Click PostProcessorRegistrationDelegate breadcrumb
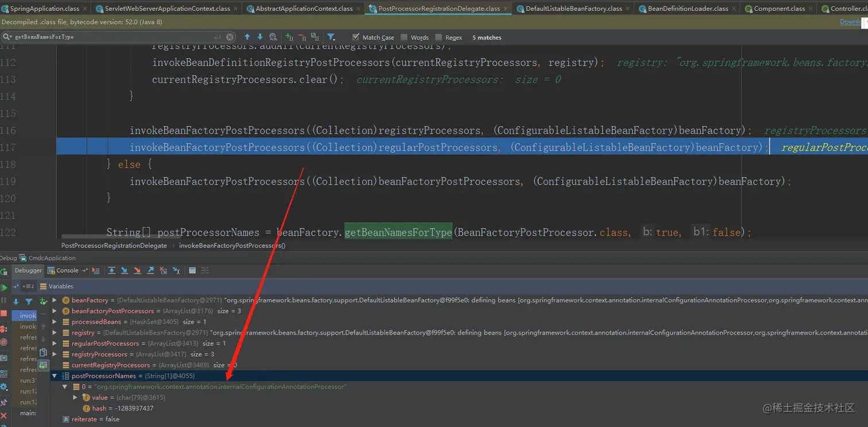The image size is (868, 427). [114, 246]
